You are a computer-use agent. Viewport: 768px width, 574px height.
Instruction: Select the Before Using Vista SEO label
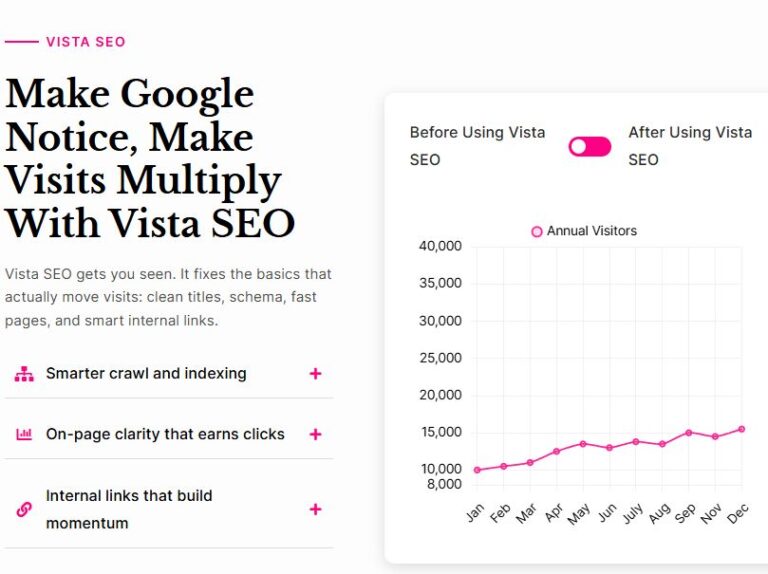coord(478,146)
